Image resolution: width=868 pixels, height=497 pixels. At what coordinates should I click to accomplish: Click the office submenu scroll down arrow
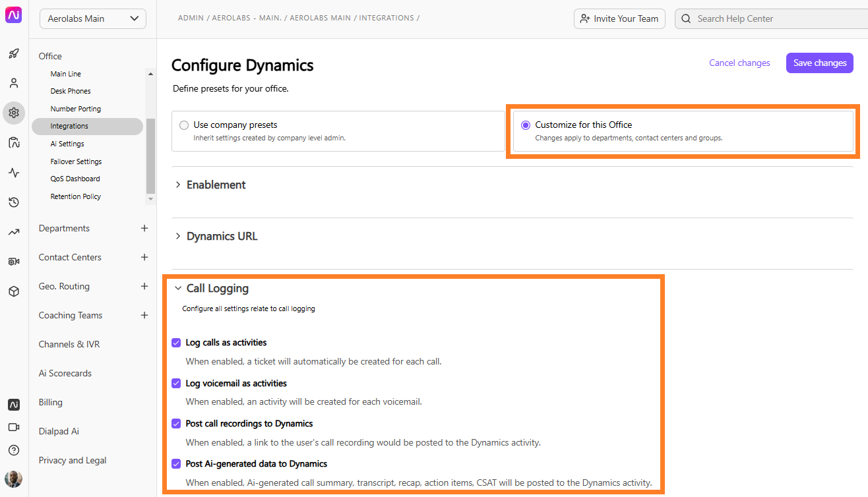(150, 198)
